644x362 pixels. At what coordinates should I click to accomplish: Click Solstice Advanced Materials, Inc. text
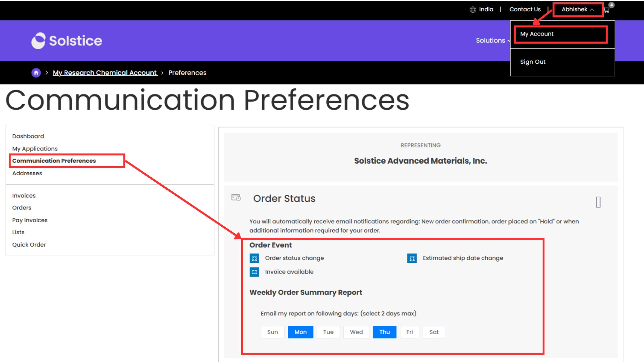click(421, 161)
